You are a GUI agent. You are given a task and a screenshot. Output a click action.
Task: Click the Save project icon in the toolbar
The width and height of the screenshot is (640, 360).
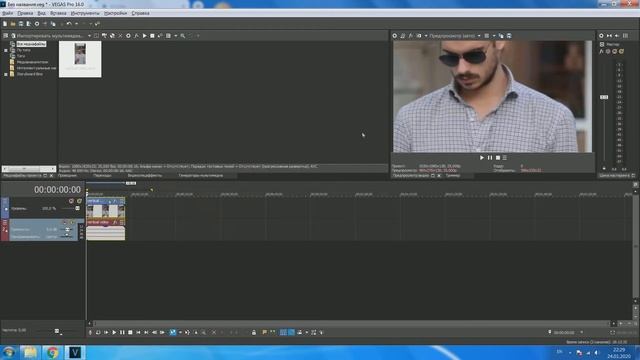pyautogui.click(x=21, y=24)
